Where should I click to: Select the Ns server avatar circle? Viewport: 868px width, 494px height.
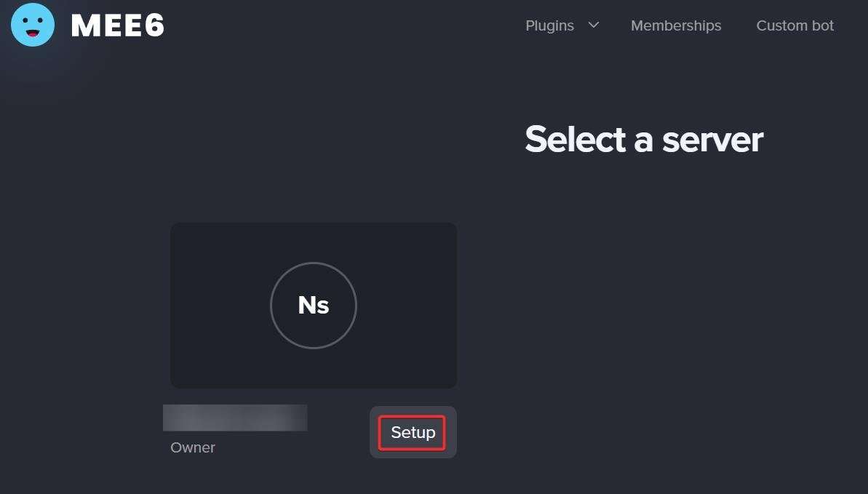(314, 305)
